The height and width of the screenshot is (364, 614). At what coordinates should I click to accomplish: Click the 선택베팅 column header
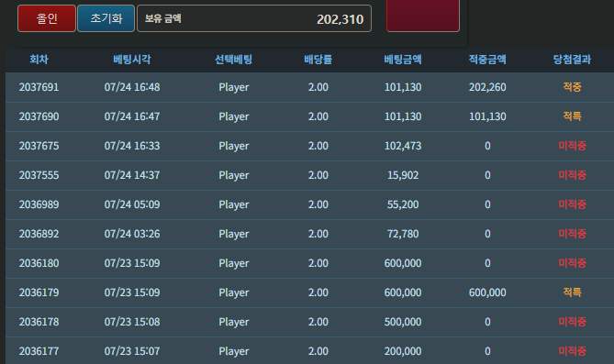(234, 60)
